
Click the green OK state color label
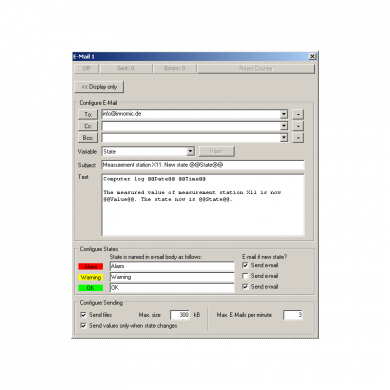click(91, 288)
